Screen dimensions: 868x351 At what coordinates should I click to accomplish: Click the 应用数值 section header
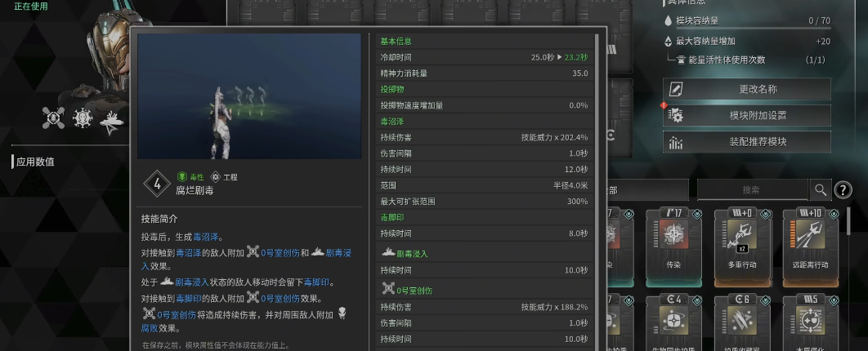(x=35, y=162)
